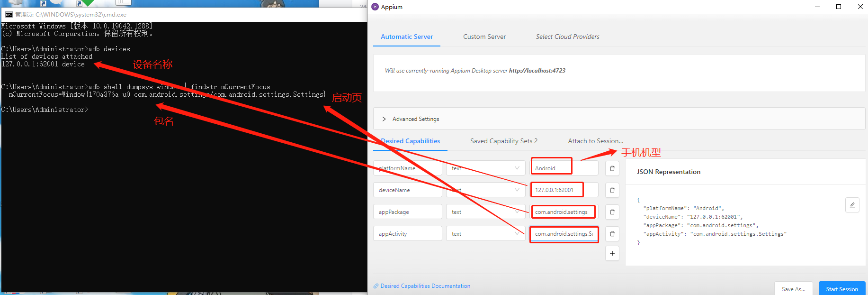Click the platformName name field
This screenshot has height=295, width=868.
(408, 168)
